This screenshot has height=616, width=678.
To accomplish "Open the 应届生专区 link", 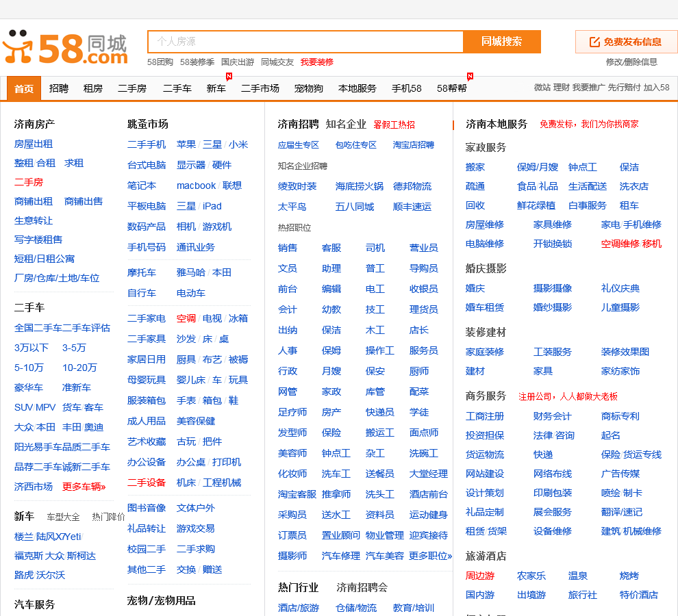I will 299,145.
